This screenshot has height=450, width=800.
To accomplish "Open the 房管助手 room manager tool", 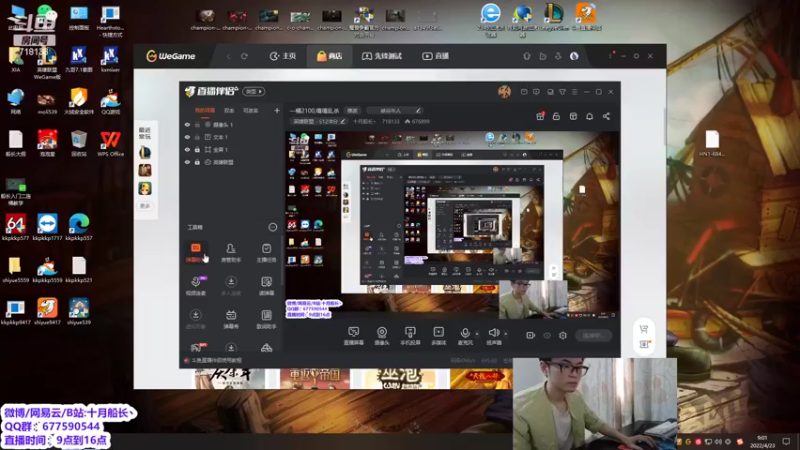I will 231,253.
